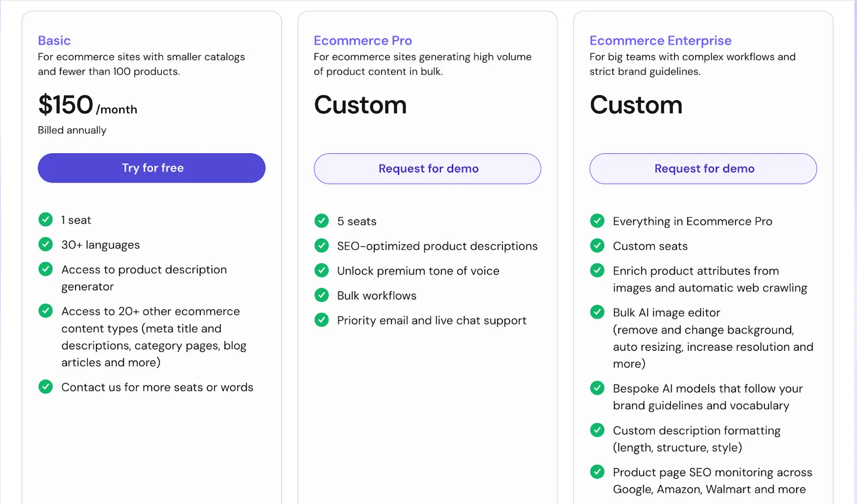Click checkmark next to 'SEO-optimized product descriptions'
Viewport: 857px width, 504px height.
coord(321,246)
